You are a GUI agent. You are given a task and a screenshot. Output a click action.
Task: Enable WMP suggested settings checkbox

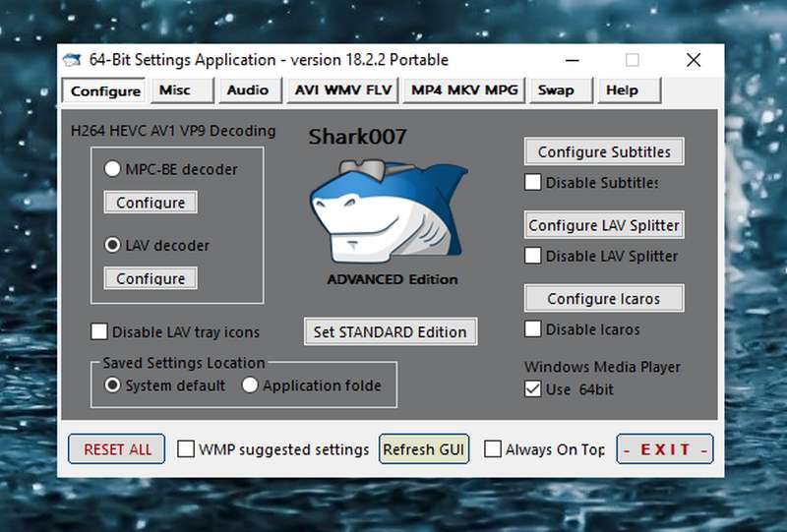pyautogui.click(x=186, y=448)
